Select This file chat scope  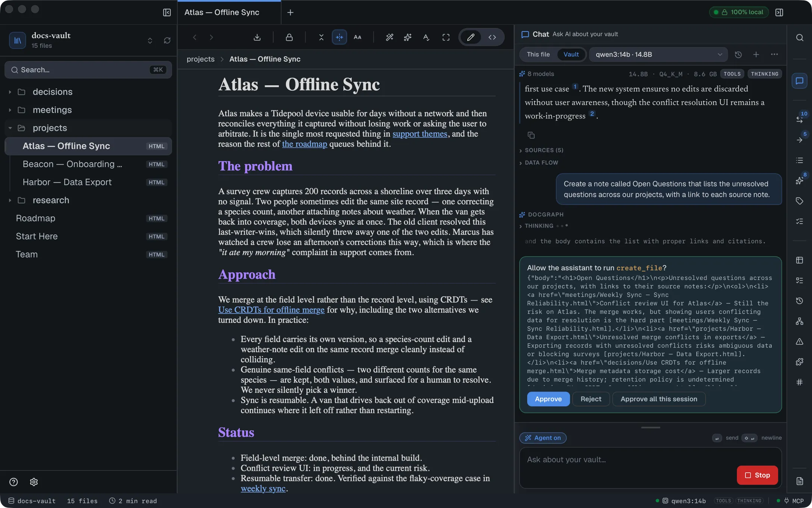[x=538, y=55]
